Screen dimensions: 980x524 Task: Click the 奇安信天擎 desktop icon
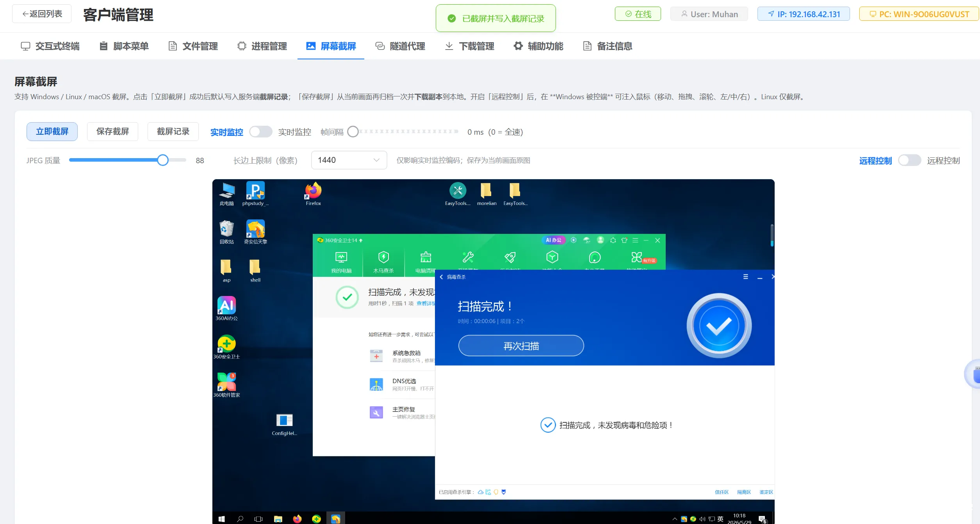point(255,232)
